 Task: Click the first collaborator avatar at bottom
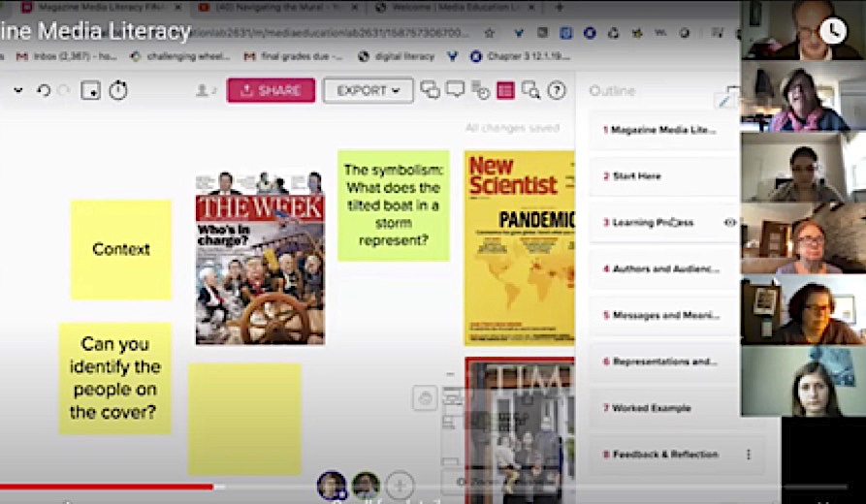(x=332, y=486)
